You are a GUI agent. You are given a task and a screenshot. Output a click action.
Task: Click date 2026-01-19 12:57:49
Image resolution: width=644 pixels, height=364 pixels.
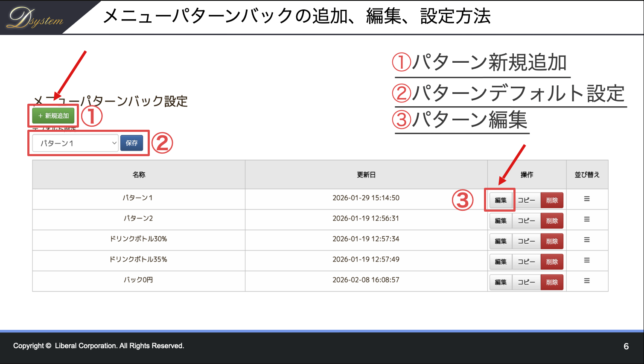click(x=366, y=259)
